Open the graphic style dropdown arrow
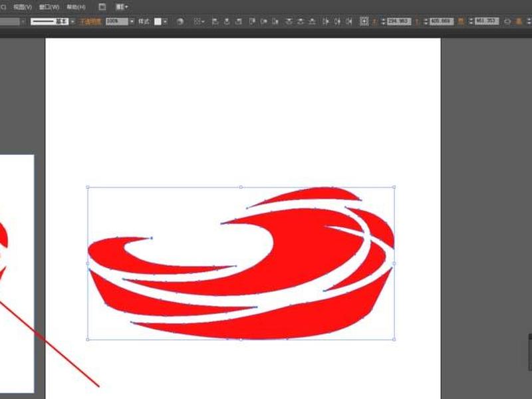The image size is (532, 399). point(165,22)
